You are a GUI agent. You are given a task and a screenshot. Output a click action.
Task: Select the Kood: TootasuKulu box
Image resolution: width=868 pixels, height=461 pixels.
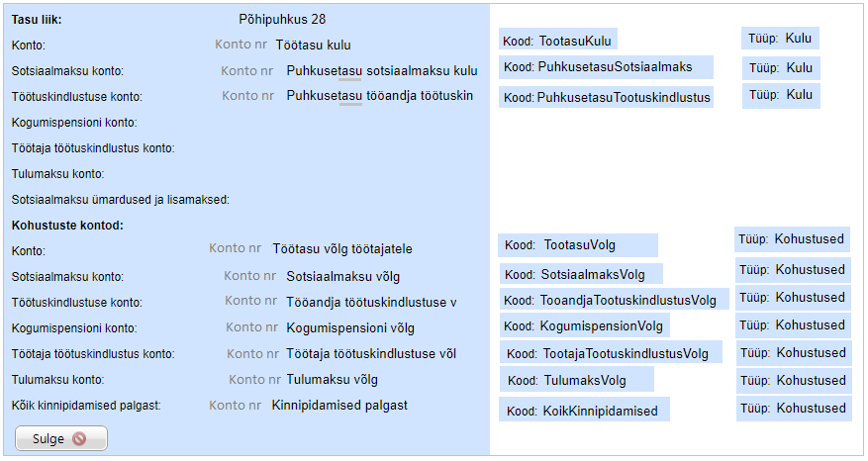[558, 41]
